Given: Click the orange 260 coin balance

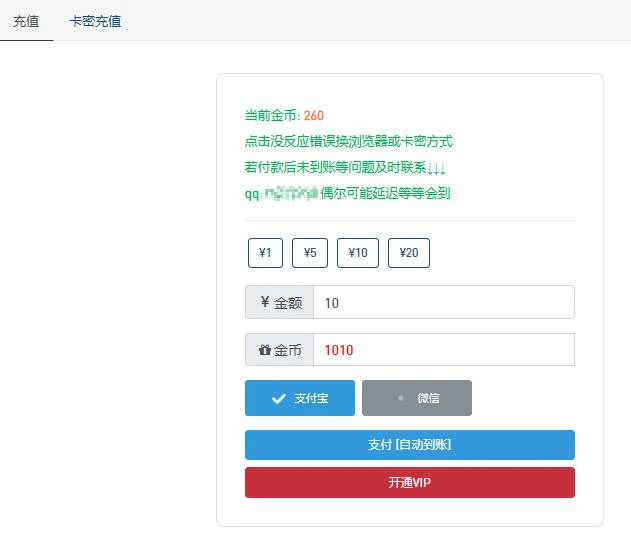Looking at the screenshot, I should click(314, 116).
